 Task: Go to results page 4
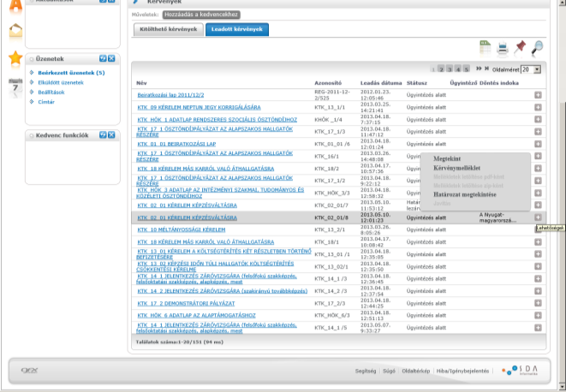pyautogui.click(x=458, y=69)
